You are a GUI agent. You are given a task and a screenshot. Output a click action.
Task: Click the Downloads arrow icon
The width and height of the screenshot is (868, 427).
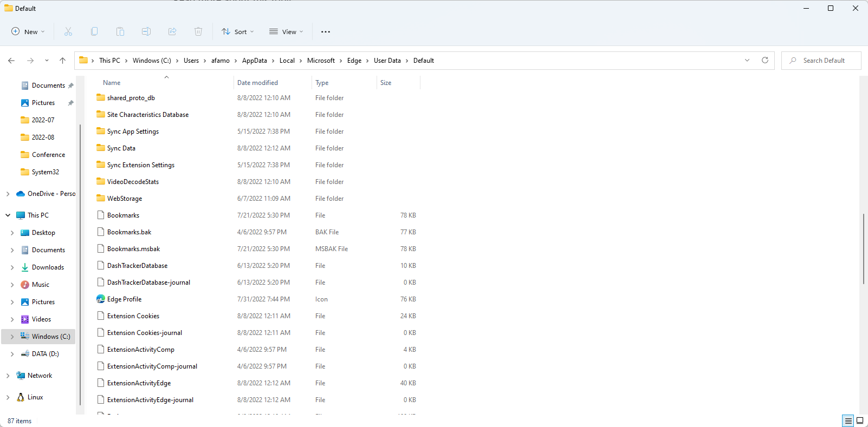click(25, 267)
